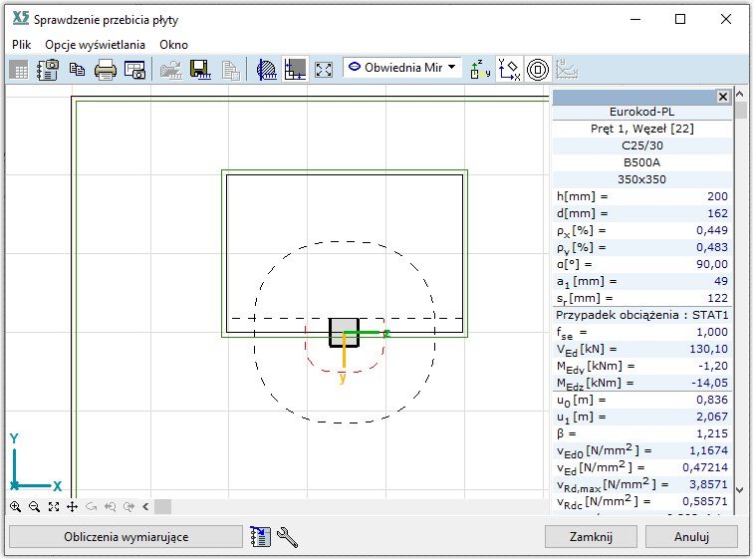Click the print preview icon

coord(134,69)
